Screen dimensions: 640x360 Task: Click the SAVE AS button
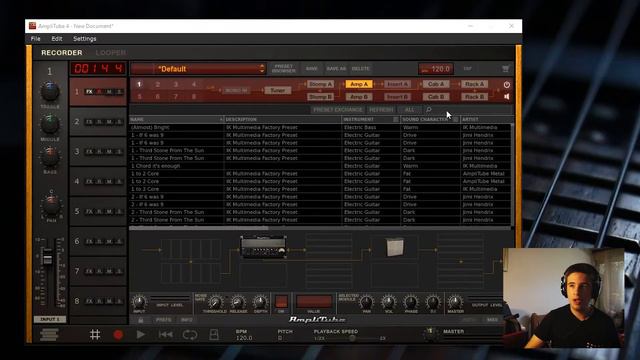pos(336,69)
